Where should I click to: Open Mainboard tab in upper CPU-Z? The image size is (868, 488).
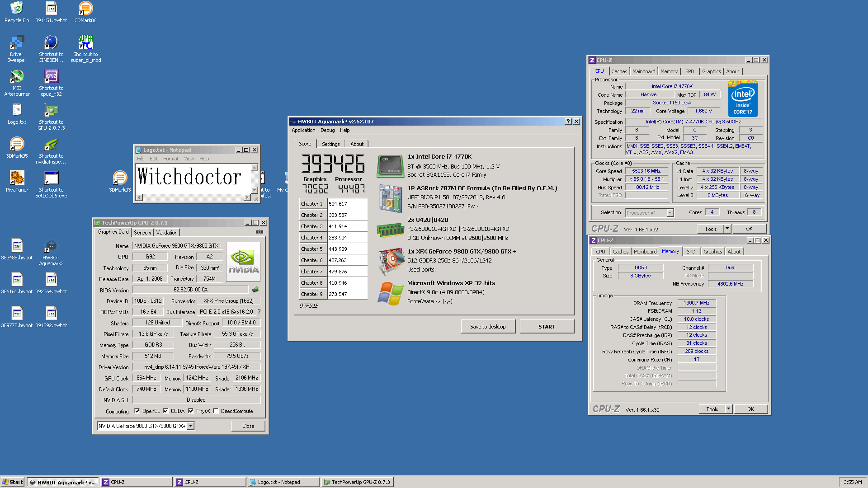pyautogui.click(x=644, y=71)
